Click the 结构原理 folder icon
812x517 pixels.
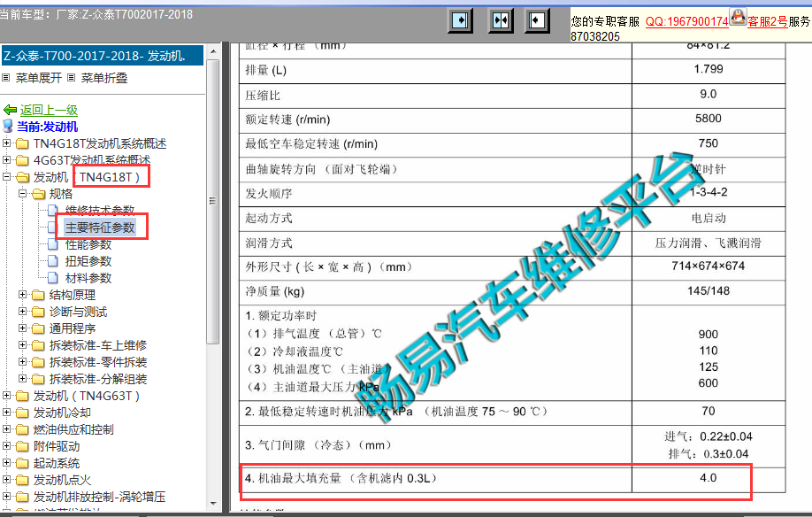pos(38,295)
